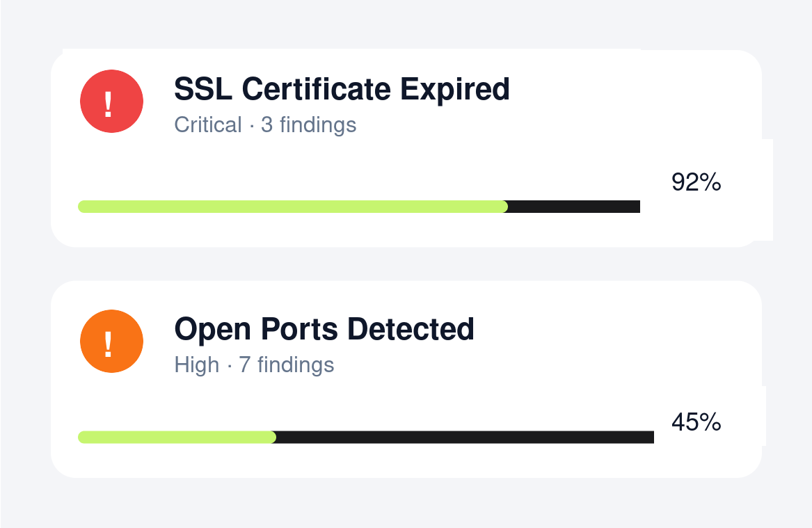Select the Critical severity label
Screen dimensions: 812x528
tap(208, 125)
